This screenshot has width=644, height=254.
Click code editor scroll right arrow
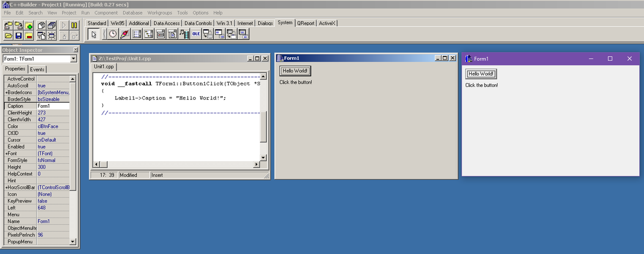tap(255, 163)
